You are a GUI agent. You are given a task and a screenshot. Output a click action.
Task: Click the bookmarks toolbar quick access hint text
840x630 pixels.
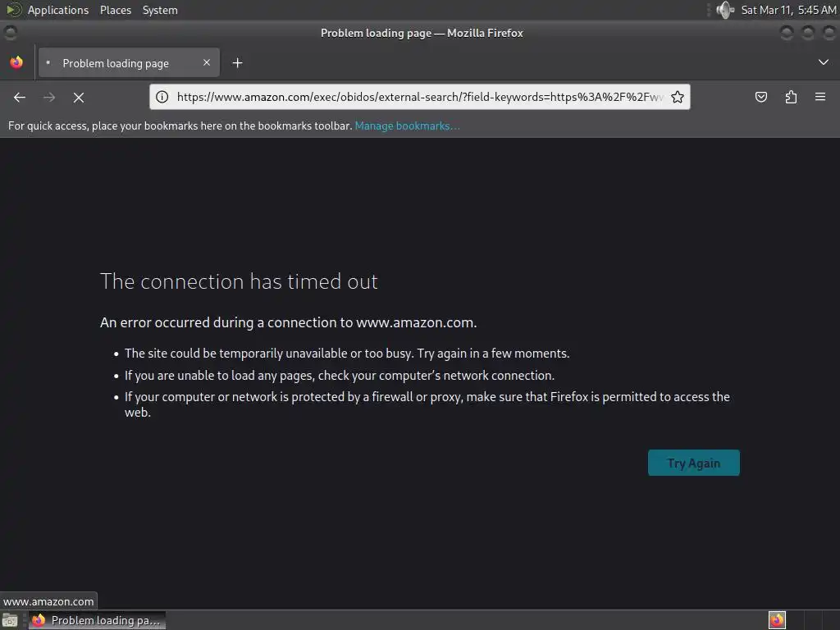pyautogui.click(x=180, y=126)
